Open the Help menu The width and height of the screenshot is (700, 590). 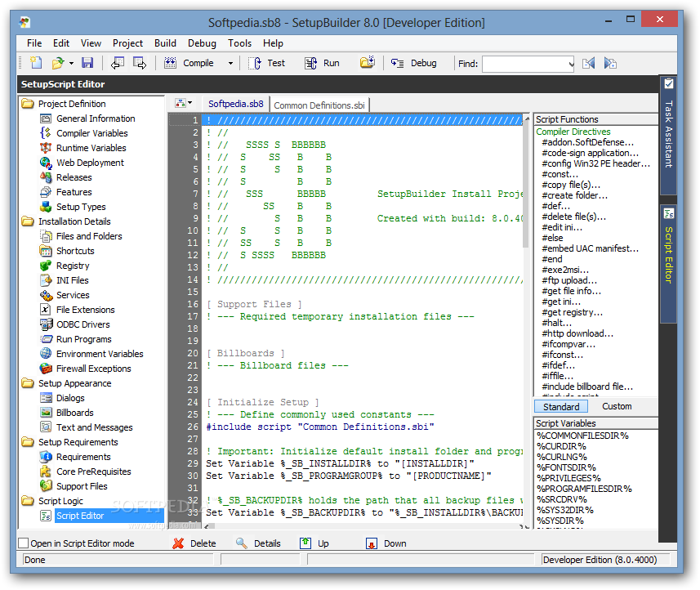pos(273,43)
